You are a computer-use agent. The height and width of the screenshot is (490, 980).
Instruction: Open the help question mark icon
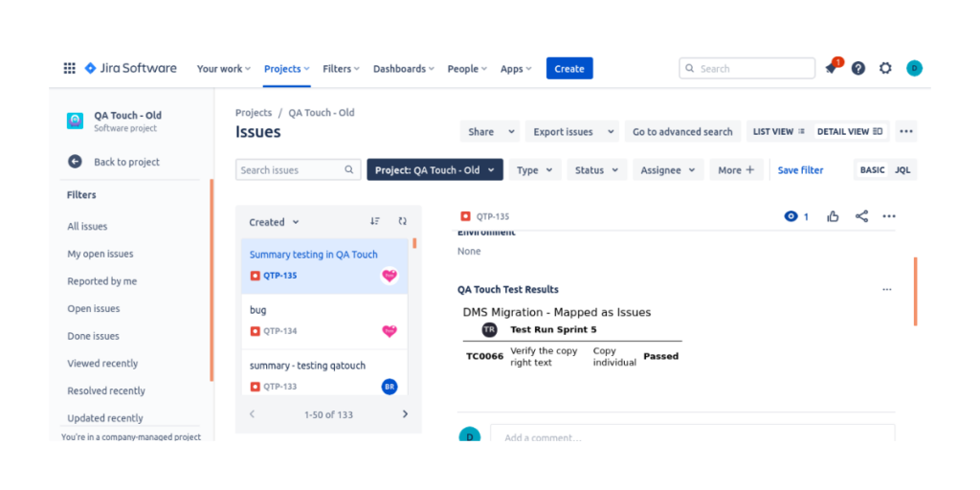[x=858, y=69]
